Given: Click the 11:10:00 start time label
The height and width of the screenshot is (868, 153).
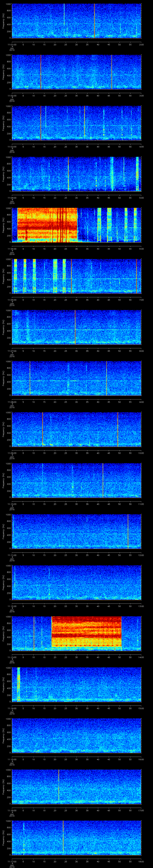Looking at the screenshot, I should coord(12,504).
